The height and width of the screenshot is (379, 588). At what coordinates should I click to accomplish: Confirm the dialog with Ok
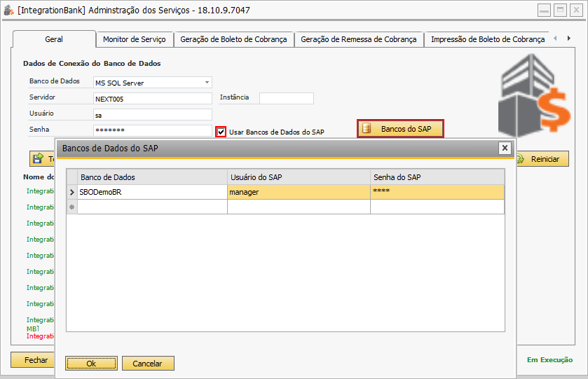pyautogui.click(x=91, y=364)
